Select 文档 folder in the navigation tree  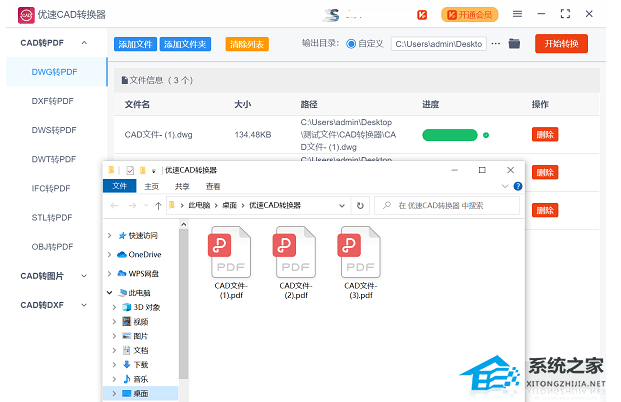coord(135,350)
